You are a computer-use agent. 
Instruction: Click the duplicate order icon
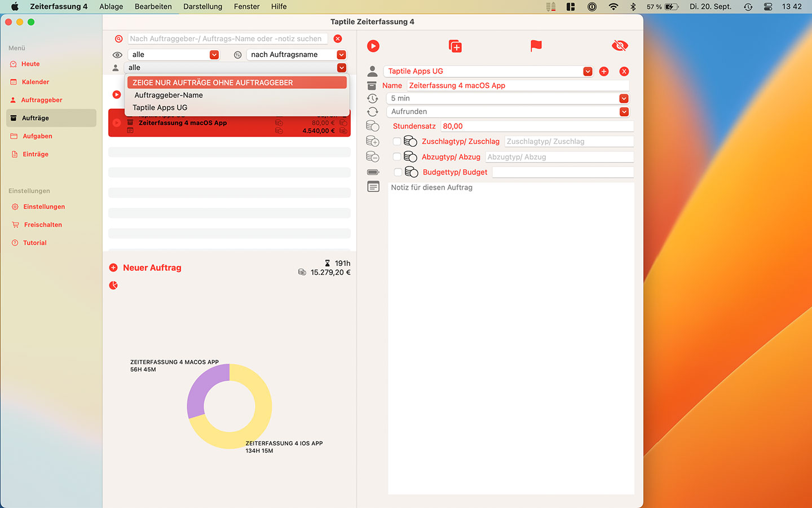(x=455, y=46)
